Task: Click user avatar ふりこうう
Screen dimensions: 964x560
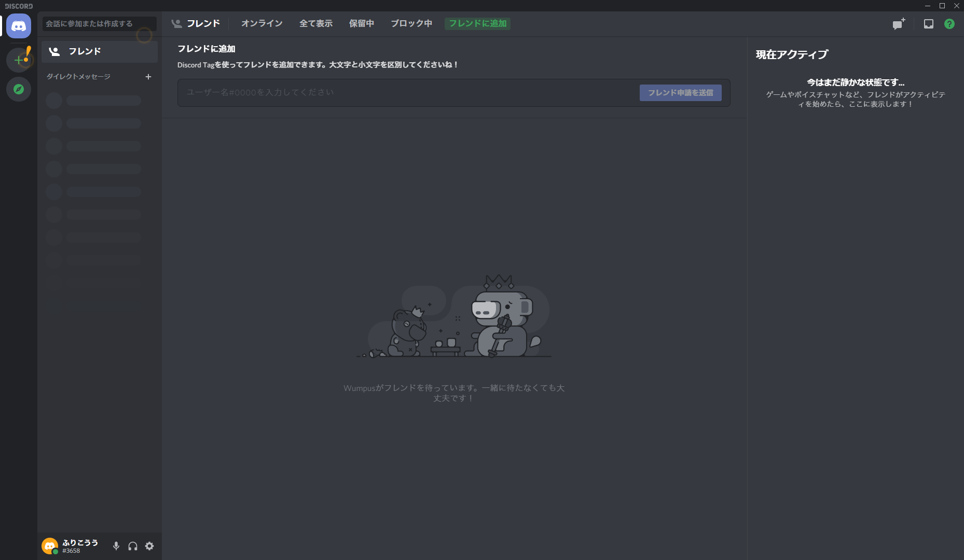Action: 50,546
